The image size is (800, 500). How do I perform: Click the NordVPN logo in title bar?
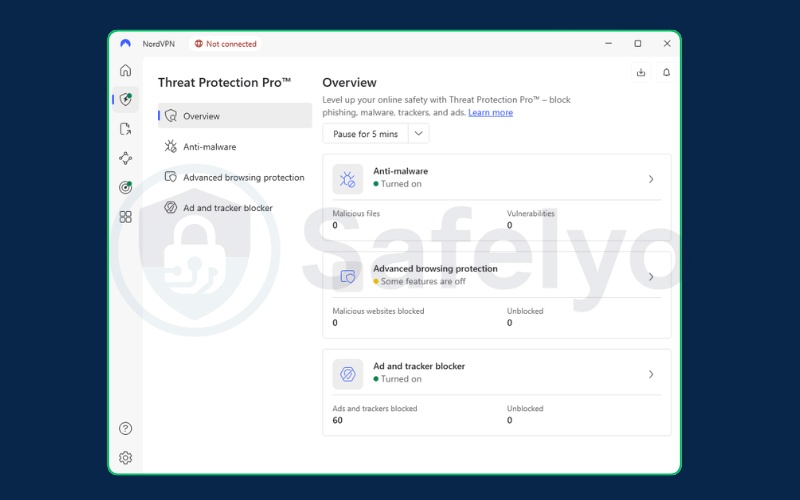(x=126, y=43)
